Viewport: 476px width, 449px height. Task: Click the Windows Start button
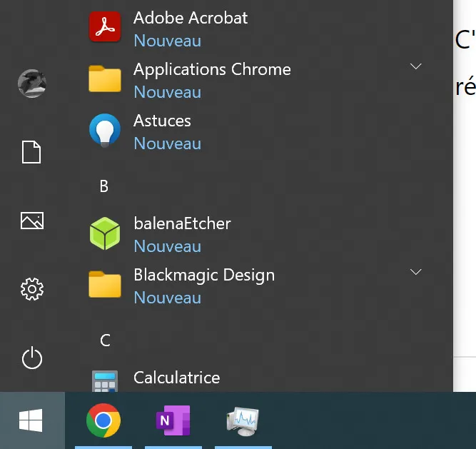31,420
